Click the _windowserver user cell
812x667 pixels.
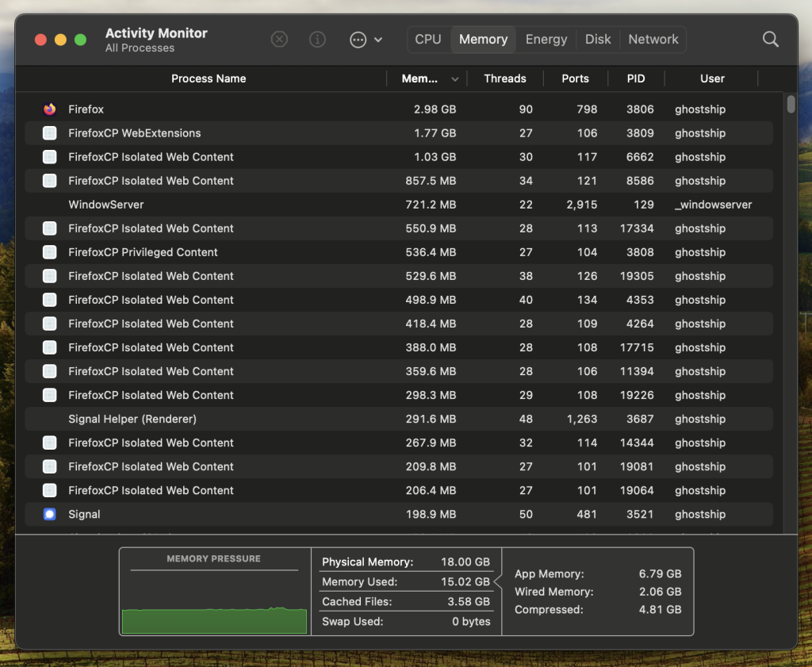713,205
